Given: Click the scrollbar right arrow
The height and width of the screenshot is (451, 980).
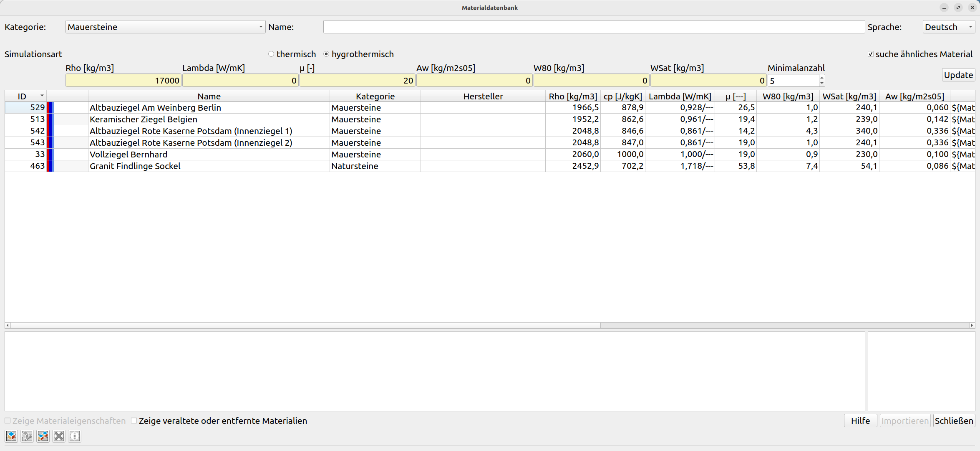Looking at the screenshot, I should coord(972,325).
